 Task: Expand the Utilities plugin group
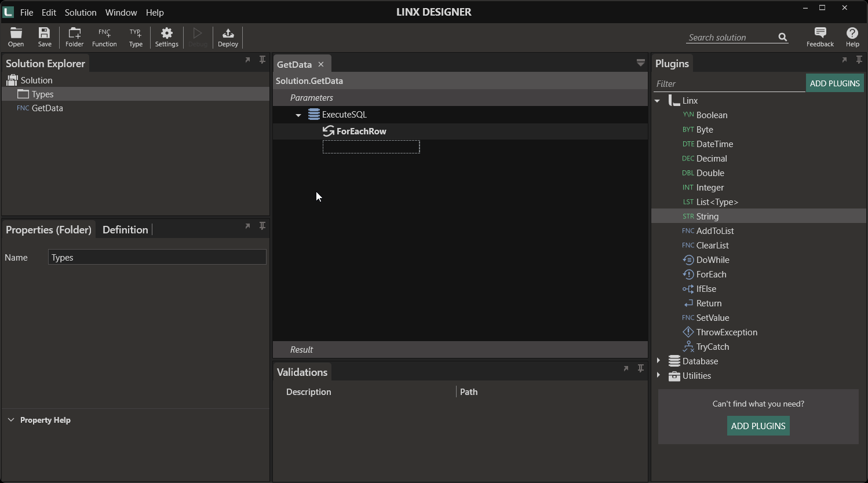coord(658,375)
